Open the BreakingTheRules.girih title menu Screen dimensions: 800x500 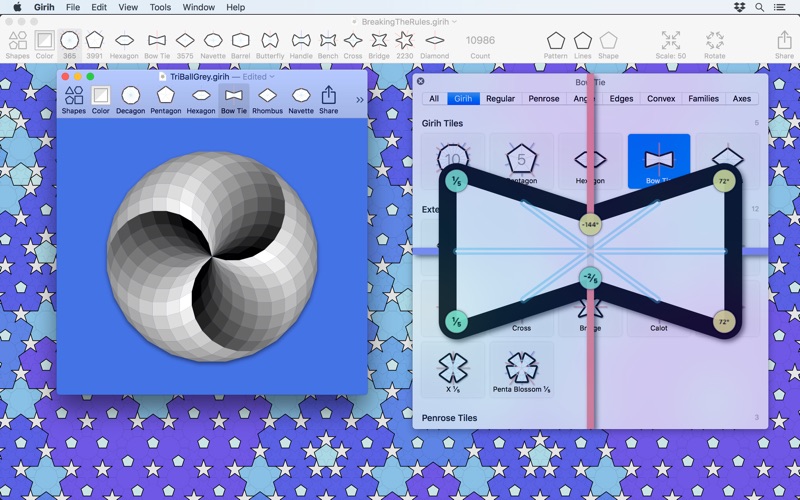click(405, 22)
